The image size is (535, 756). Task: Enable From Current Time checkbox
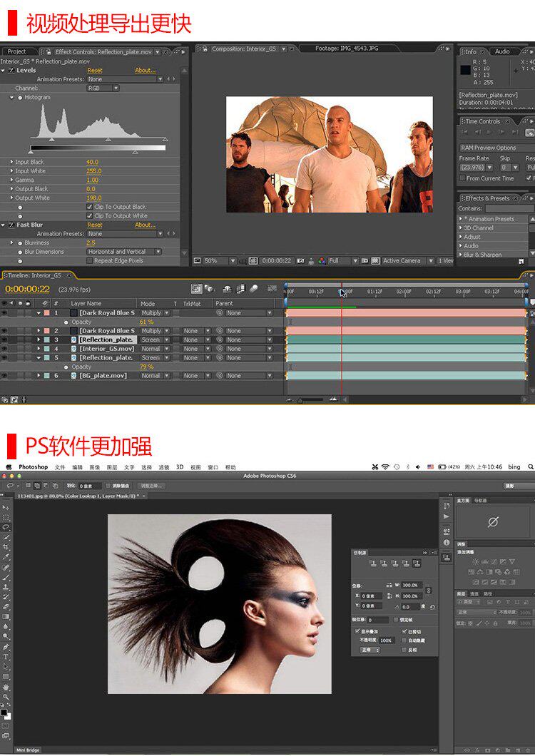pos(462,178)
